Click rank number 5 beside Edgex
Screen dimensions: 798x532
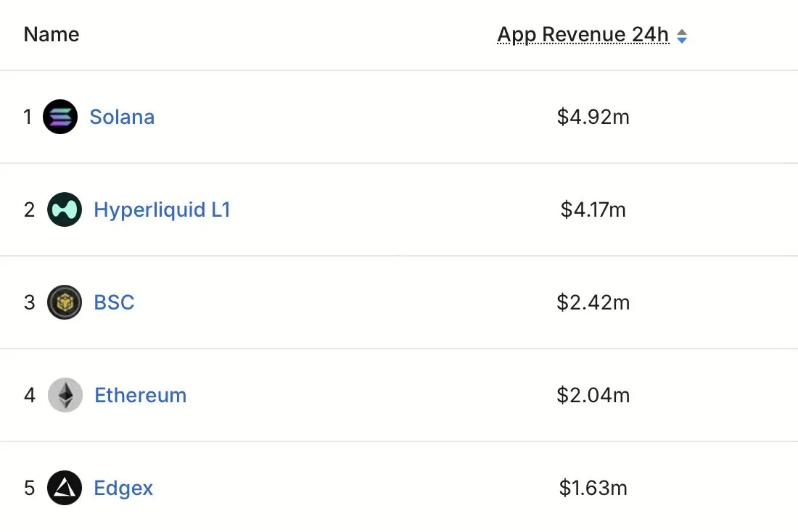(x=29, y=488)
